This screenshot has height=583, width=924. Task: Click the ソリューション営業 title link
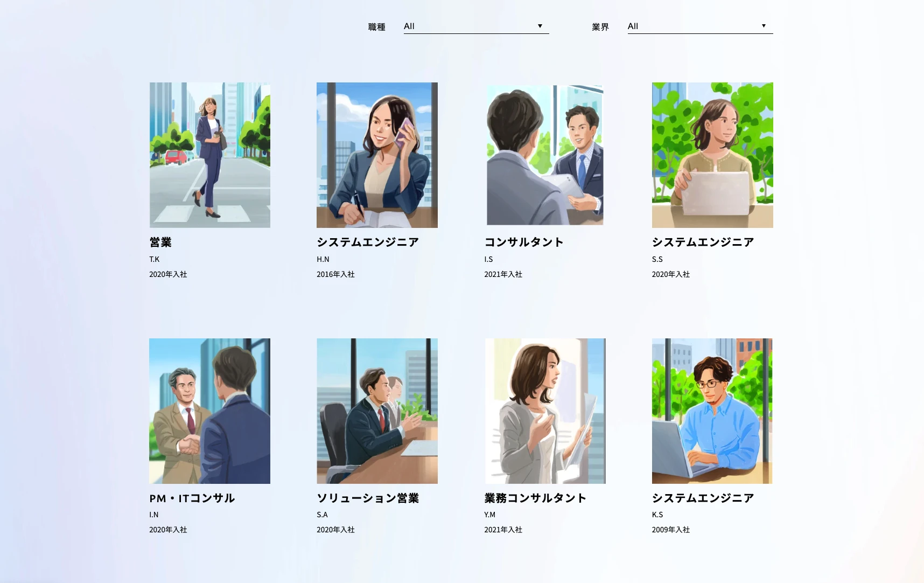(x=368, y=498)
